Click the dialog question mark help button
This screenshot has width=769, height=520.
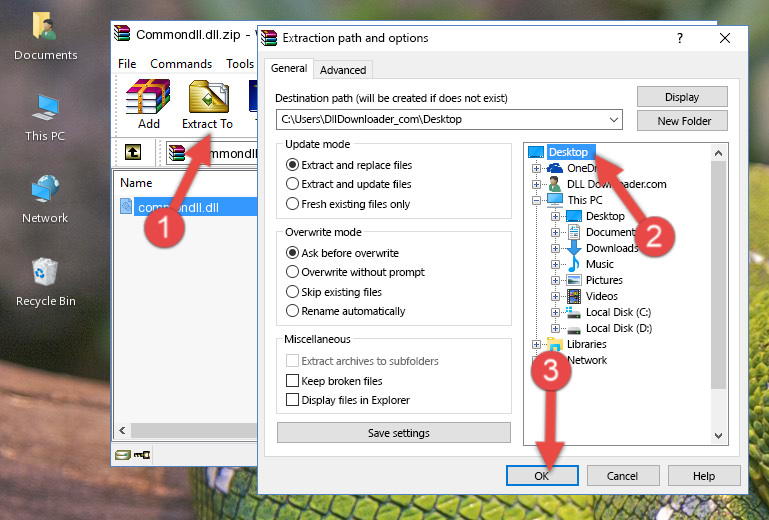click(680, 38)
